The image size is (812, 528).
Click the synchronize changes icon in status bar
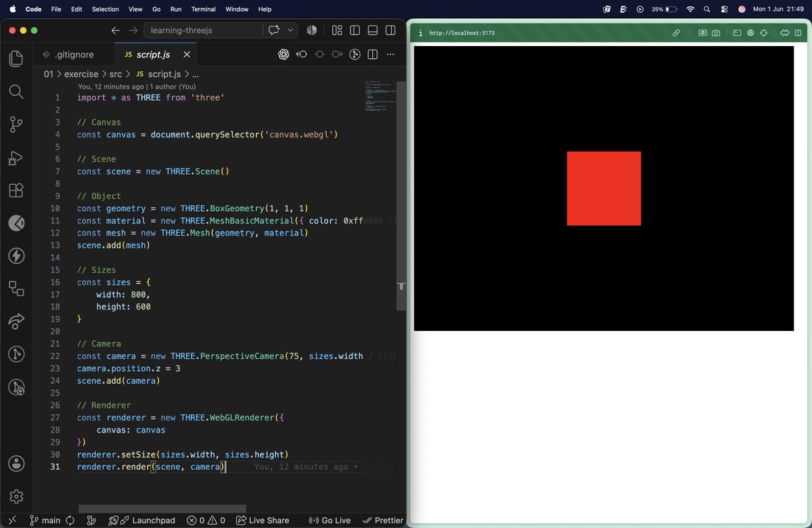click(x=69, y=521)
